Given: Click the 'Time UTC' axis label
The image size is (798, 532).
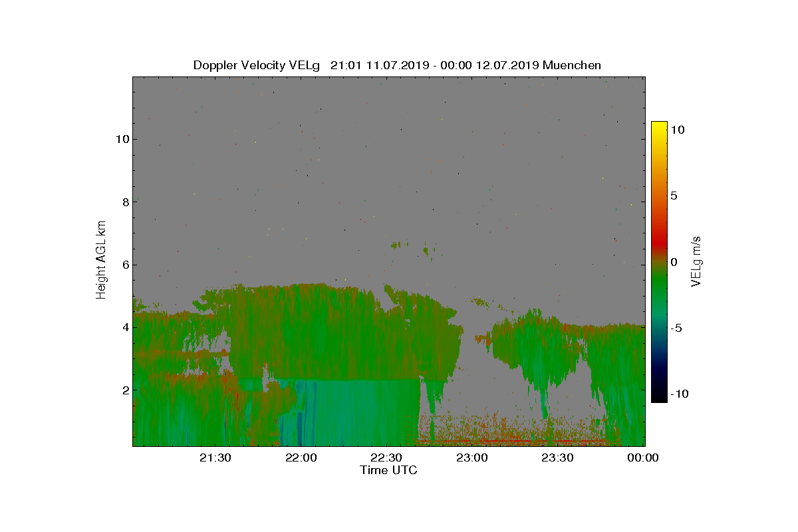Looking at the screenshot, I should click(389, 470).
